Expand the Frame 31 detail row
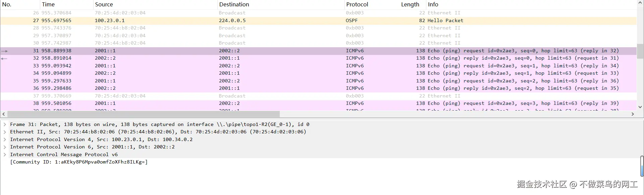Image resolution: width=644 pixels, height=195 pixels. [x=5, y=124]
